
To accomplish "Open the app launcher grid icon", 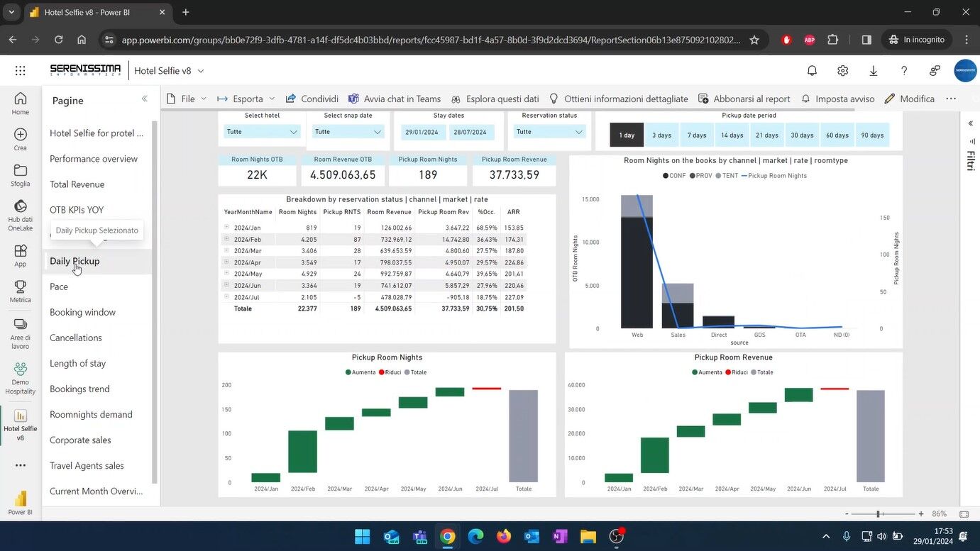I will click(20, 70).
